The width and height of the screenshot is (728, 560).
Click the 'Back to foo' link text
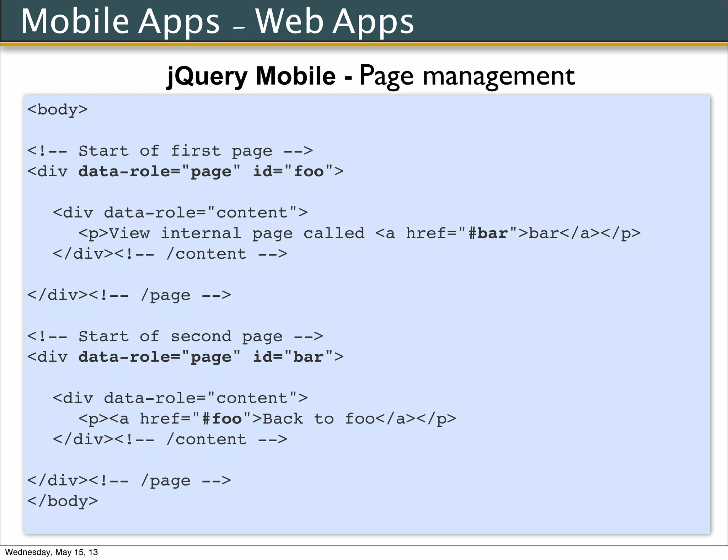point(318,419)
